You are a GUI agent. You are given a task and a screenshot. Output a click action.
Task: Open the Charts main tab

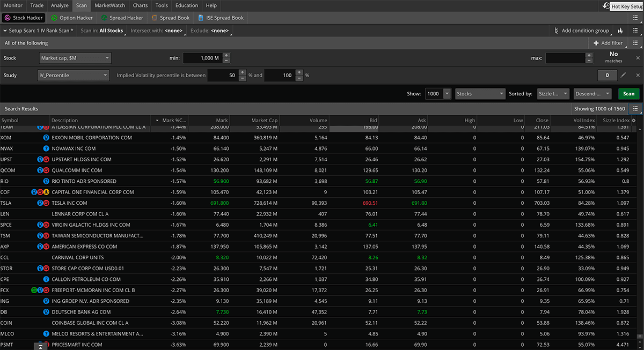(x=140, y=5)
